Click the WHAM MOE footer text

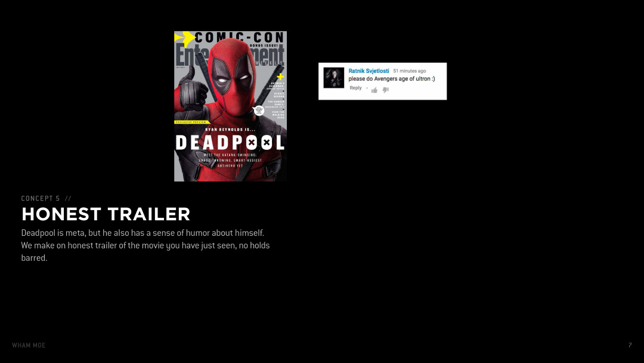[29, 345]
